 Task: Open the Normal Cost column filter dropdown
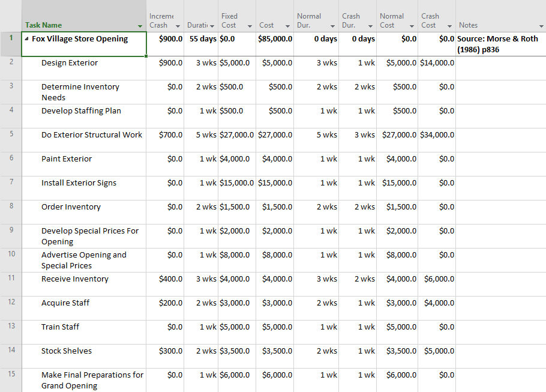click(x=412, y=26)
